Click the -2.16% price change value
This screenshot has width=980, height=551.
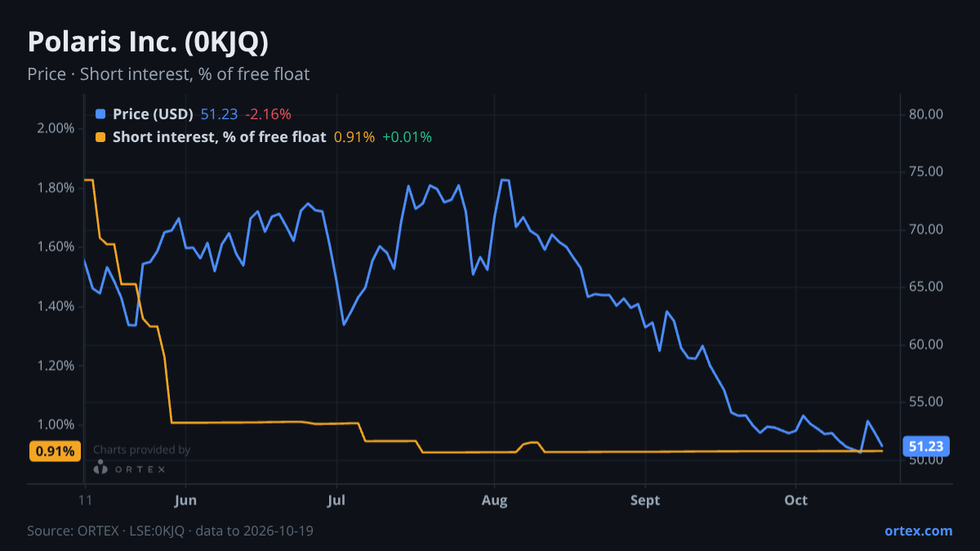(x=268, y=114)
